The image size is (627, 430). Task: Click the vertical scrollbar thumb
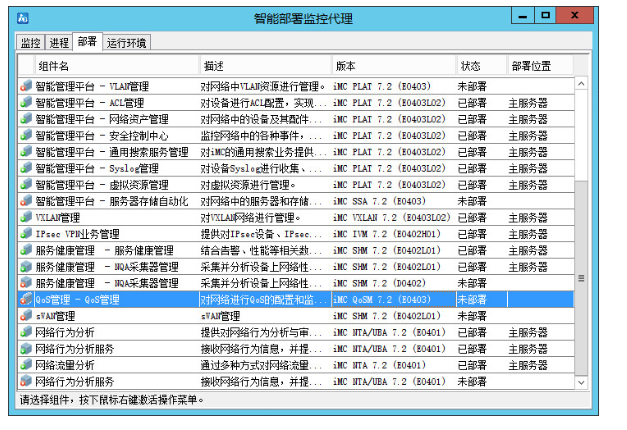(x=581, y=278)
